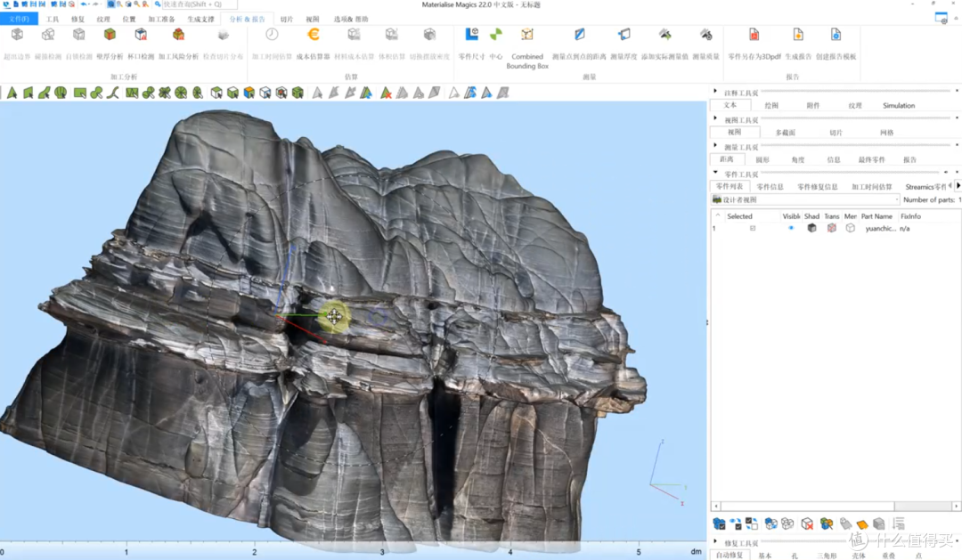Click the ribbon display options icon at top right
This screenshot has height=560, width=962.
(941, 19)
